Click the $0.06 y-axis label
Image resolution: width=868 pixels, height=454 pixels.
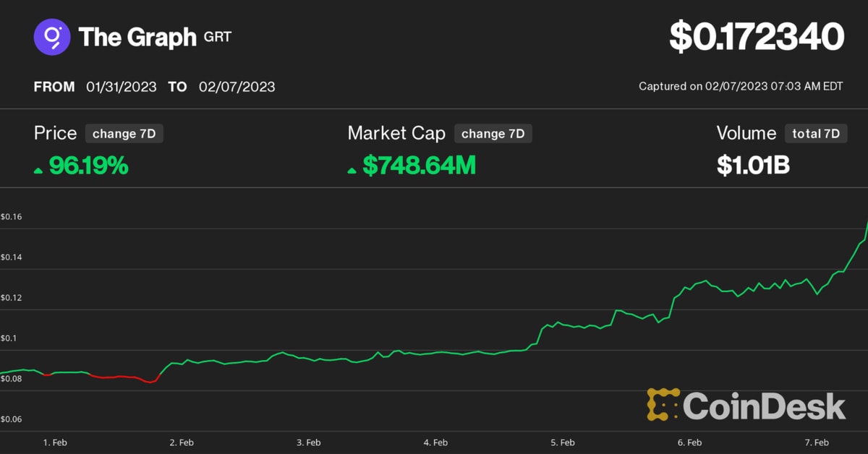pyautogui.click(x=12, y=419)
